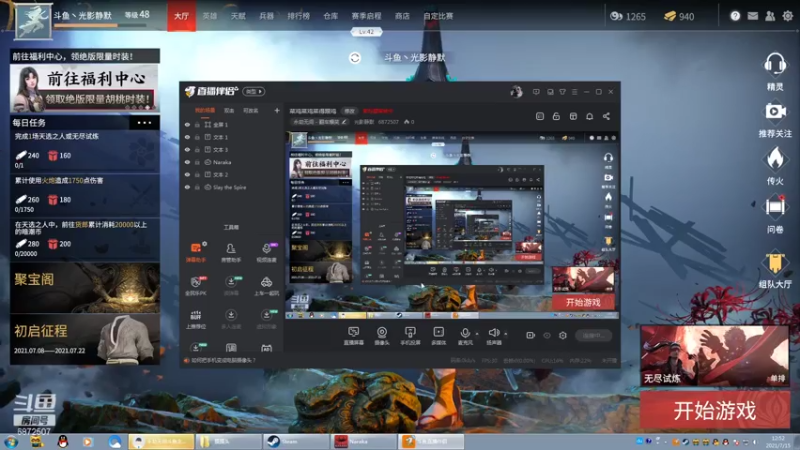Viewport: 800px width, 450px height.
Task: Open the Naraka taskbar item
Action: 364,441
